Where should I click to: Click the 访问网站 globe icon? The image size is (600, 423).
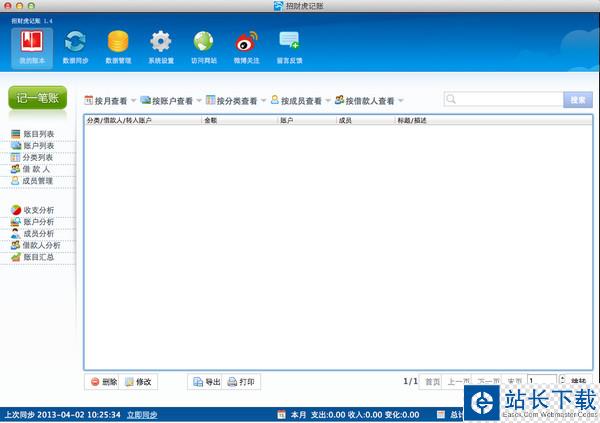pos(204,43)
